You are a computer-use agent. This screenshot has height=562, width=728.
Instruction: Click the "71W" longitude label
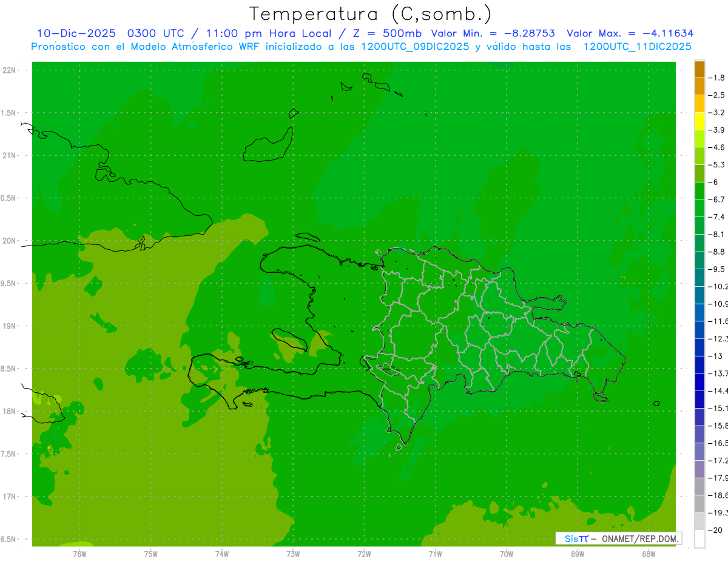(435, 554)
